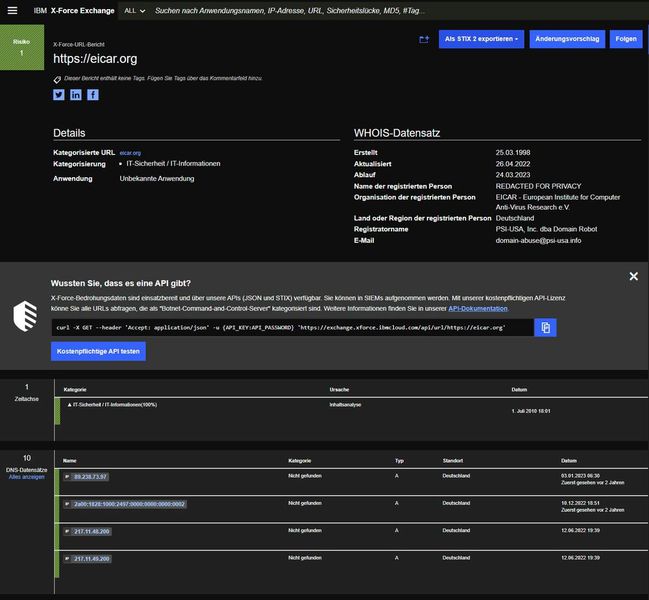
Task: Click the green Risiko 1 badge
Action: click(x=22, y=47)
